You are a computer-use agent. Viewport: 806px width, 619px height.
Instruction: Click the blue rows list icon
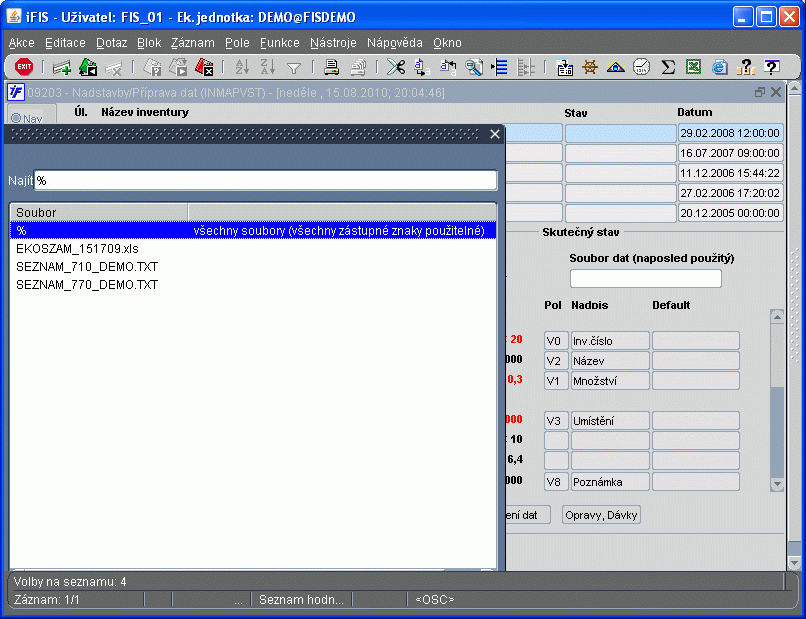coord(499,67)
